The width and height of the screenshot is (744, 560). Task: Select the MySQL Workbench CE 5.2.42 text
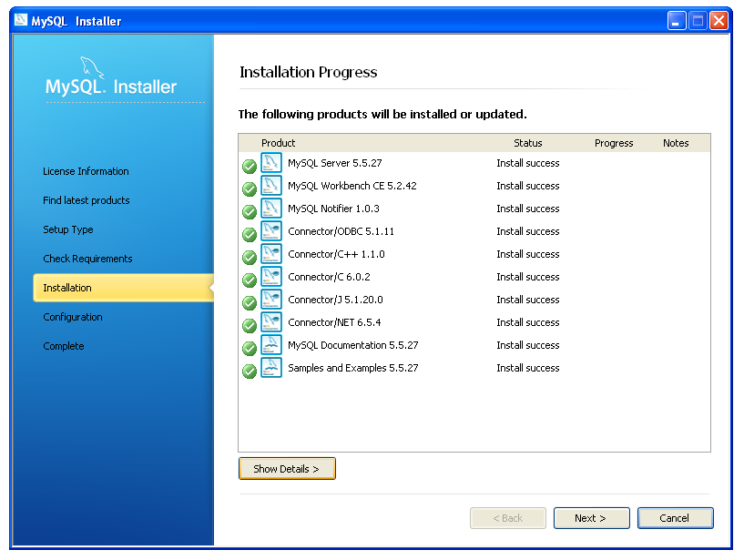pos(352,186)
